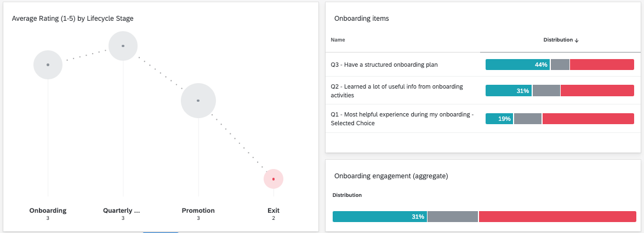
Task: Select the red Exit stage bubble
Action: 273,179
